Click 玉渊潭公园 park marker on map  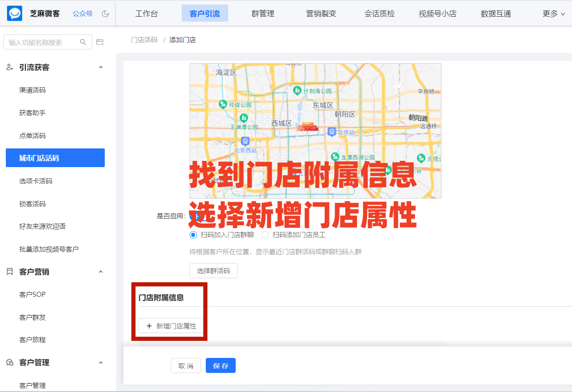(x=244, y=118)
